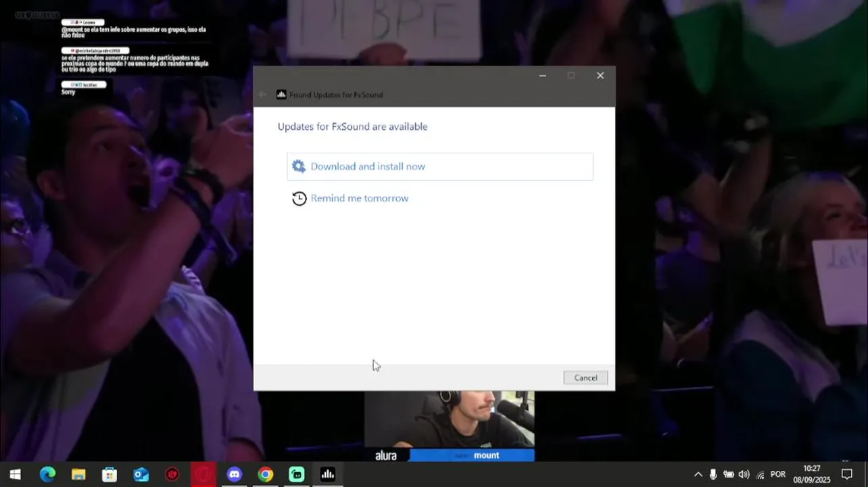Minimize the FxSound update window
This screenshot has height=487, width=868.
[542, 76]
